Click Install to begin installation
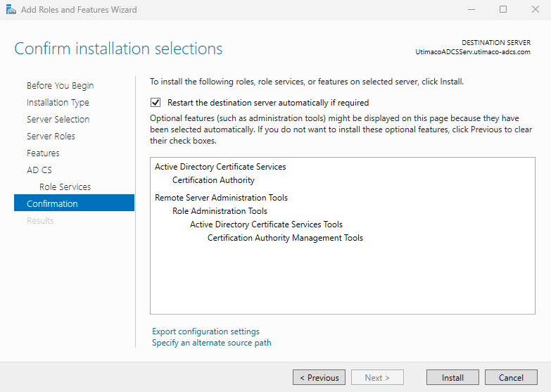 (x=452, y=378)
